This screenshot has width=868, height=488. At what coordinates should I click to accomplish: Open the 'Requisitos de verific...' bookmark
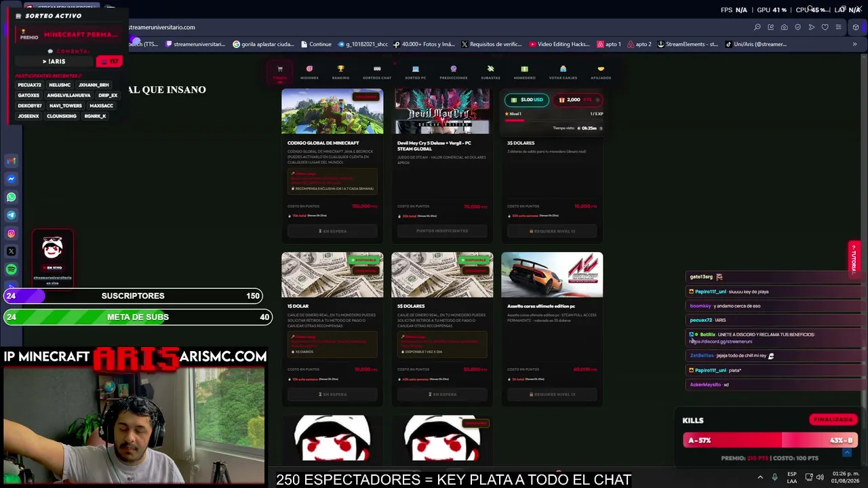492,44
